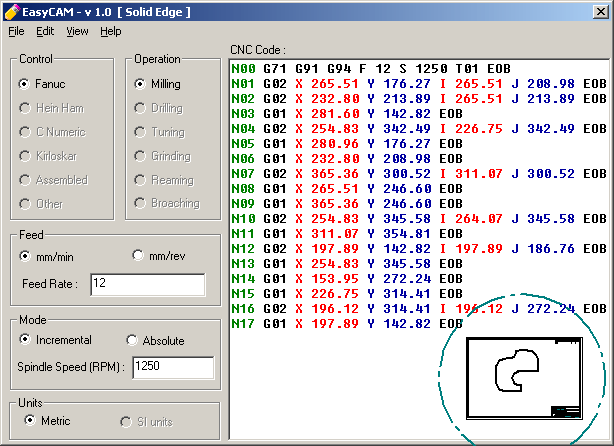614x446 pixels.
Task: Select Metric units
Action: [x=47, y=421]
